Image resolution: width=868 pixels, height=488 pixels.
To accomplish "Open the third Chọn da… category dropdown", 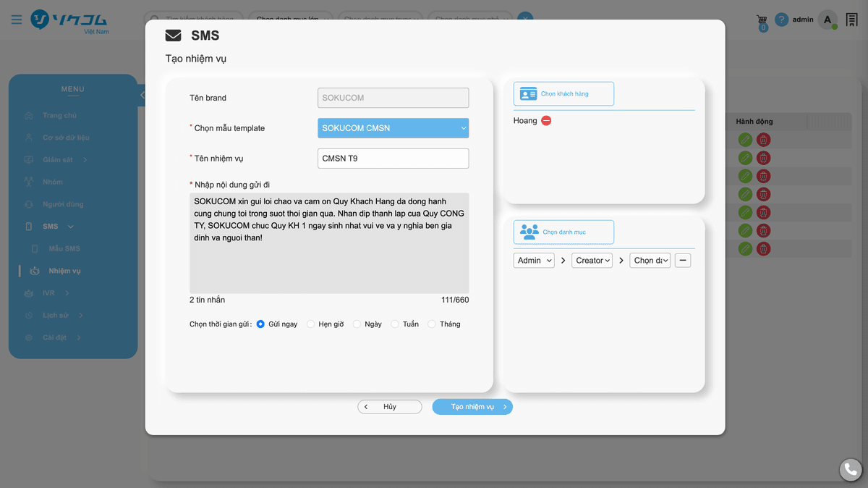I will pyautogui.click(x=650, y=261).
